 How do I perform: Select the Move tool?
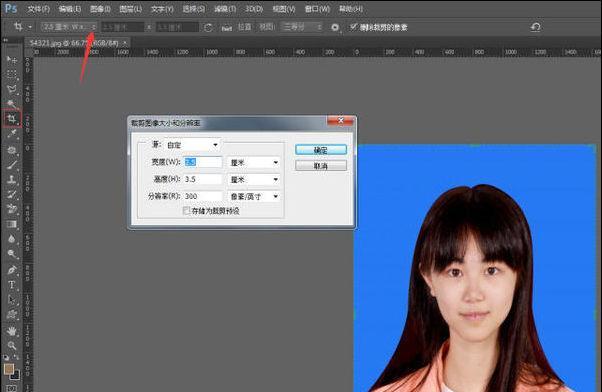click(12, 60)
